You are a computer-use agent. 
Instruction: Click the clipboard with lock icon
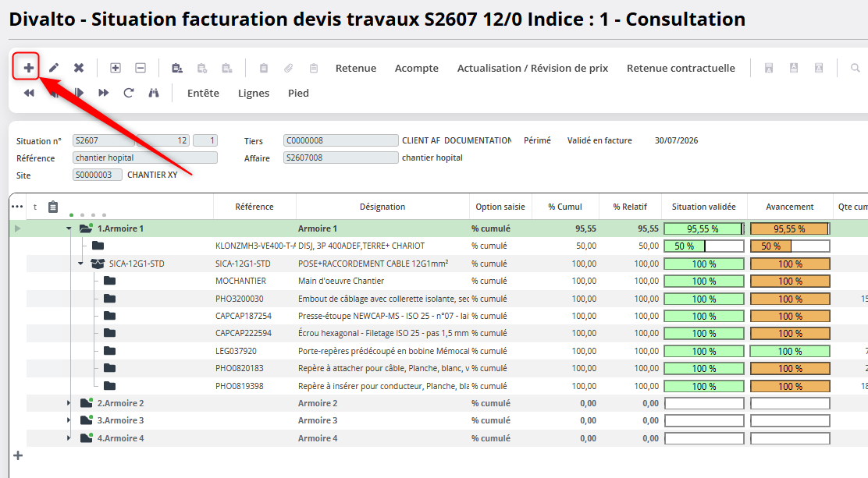point(227,68)
